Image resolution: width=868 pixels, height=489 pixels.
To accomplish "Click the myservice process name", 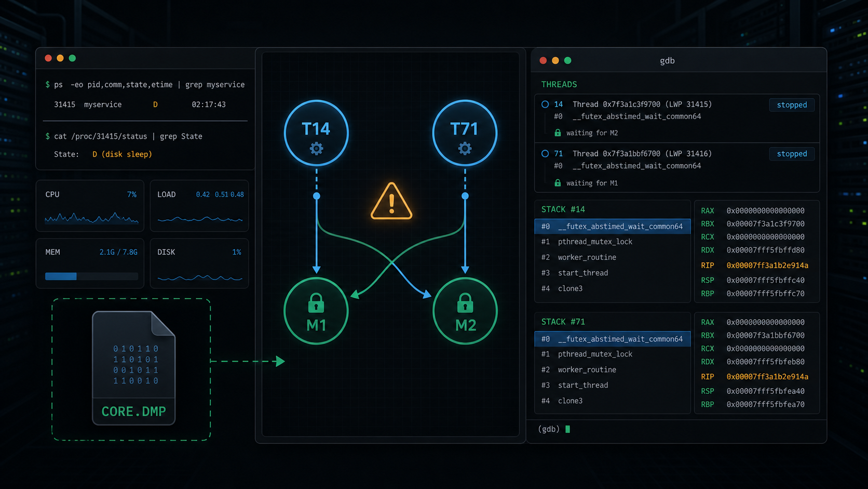I will [103, 104].
